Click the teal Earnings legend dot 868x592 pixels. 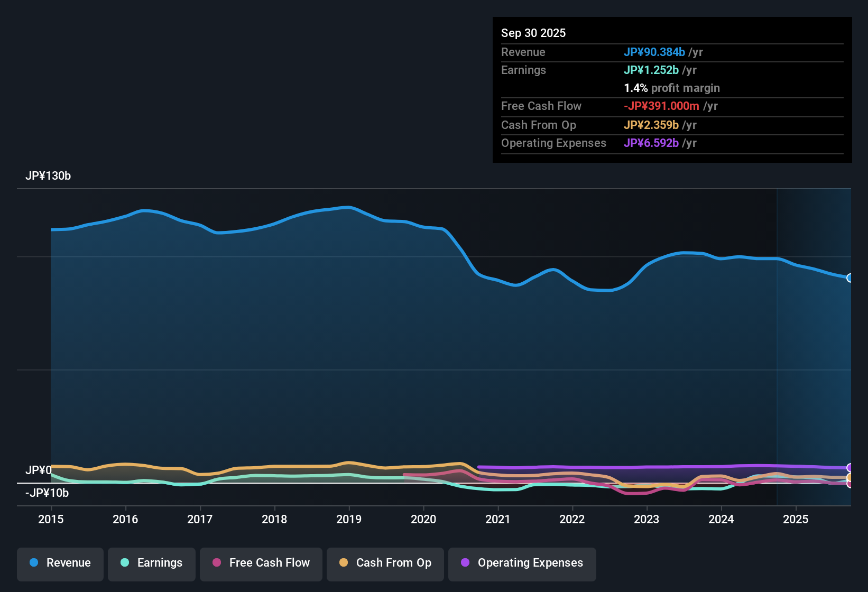pos(125,563)
